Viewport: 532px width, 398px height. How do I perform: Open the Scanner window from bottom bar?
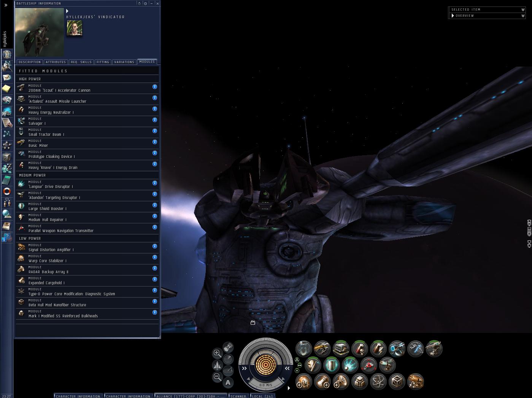pyautogui.click(x=238, y=396)
